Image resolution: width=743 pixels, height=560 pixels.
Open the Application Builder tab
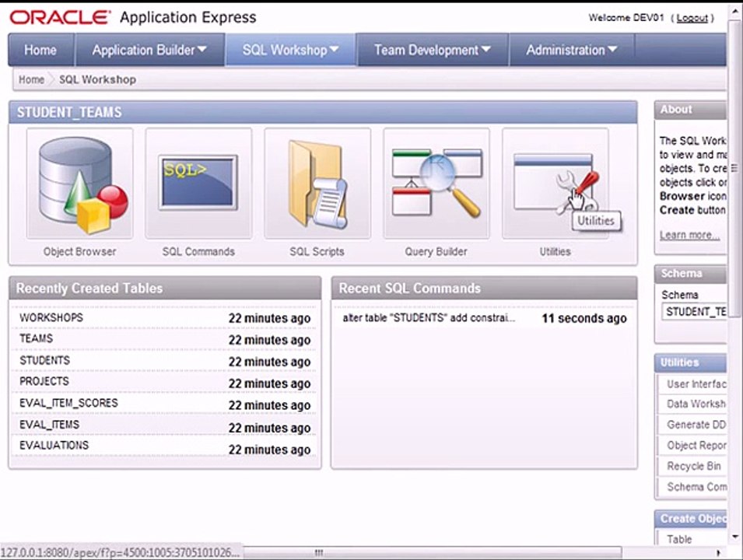tap(149, 50)
